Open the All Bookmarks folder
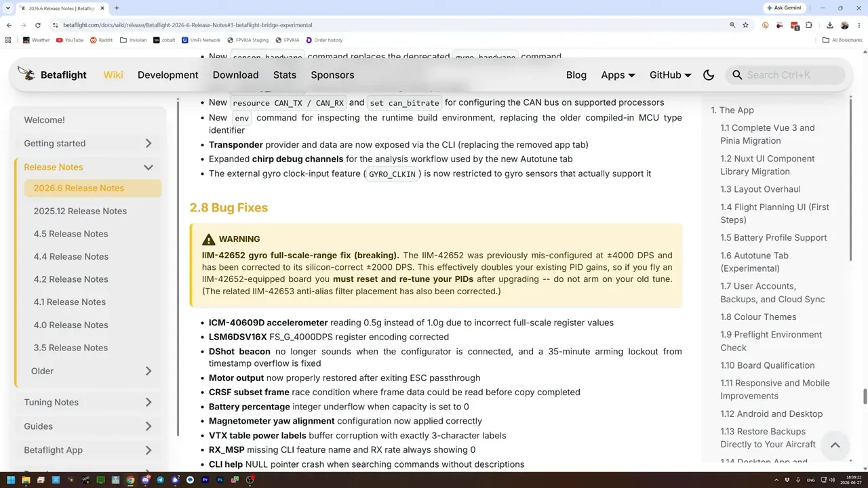This screenshot has width=868, height=488. click(x=842, y=40)
